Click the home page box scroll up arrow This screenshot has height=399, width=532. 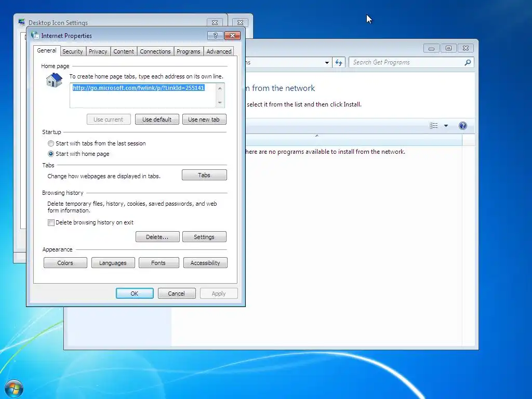click(220, 88)
